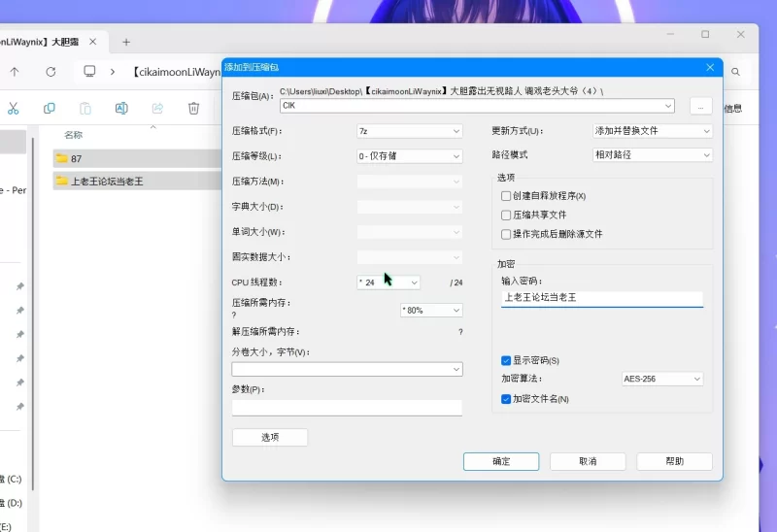Click the 取消 button
Viewport: 777px width, 532px height.
(x=588, y=461)
